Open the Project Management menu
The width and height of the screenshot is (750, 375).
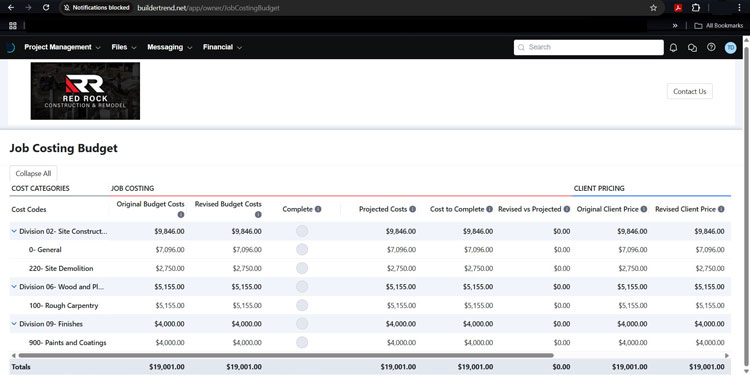(62, 47)
